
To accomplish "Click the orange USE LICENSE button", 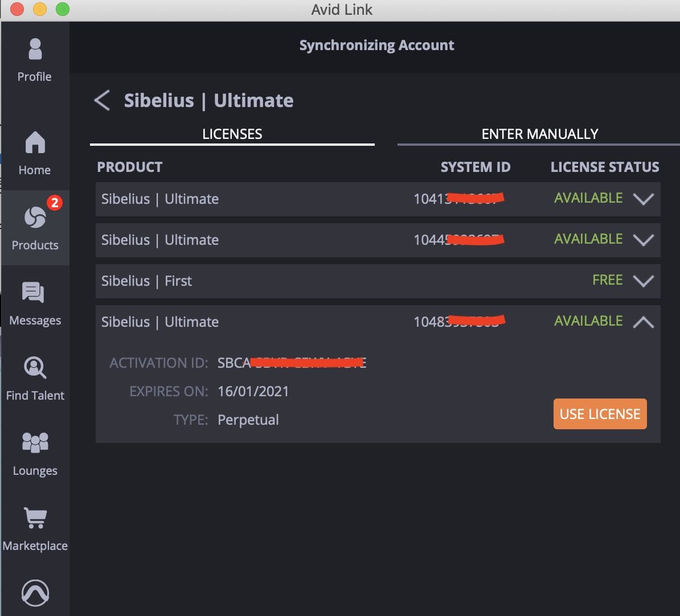I will pos(600,414).
